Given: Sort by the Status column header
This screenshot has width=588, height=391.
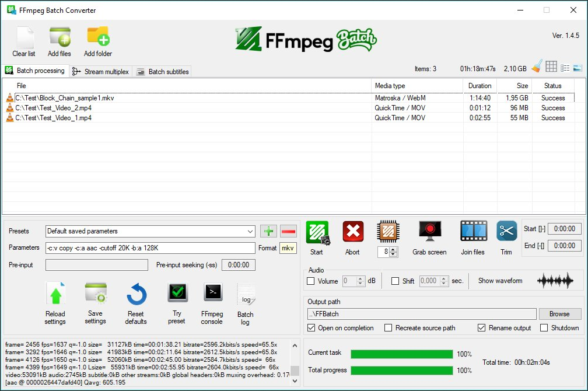Looking at the screenshot, I should tap(553, 86).
